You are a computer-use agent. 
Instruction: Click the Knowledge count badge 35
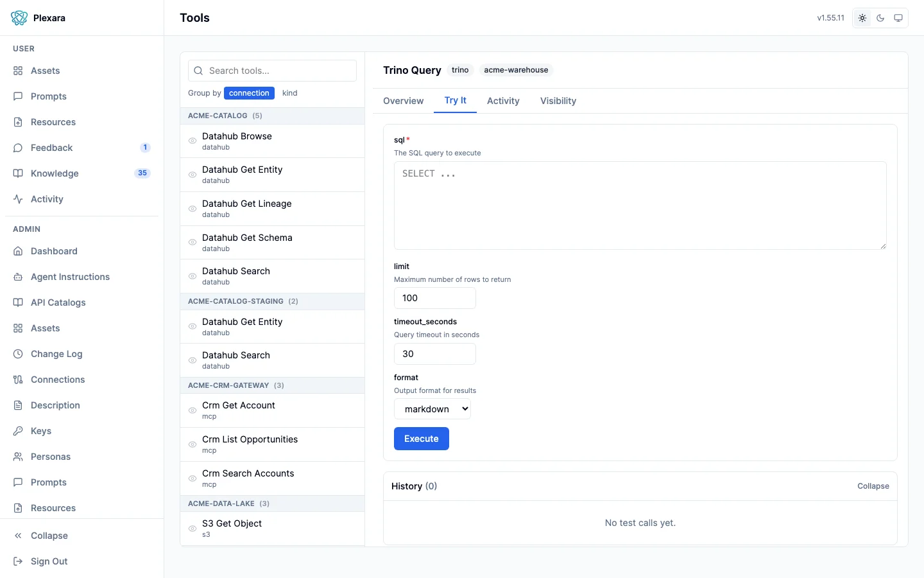(142, 173)
